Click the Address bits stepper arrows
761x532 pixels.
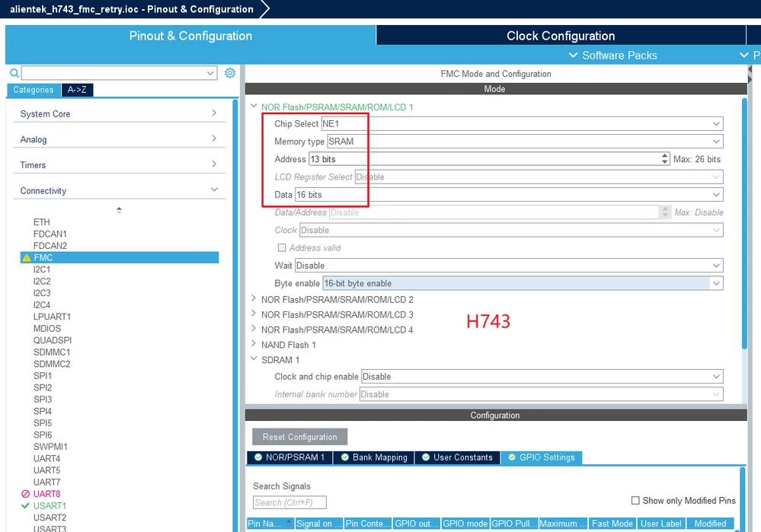click(x=664, y=158)
